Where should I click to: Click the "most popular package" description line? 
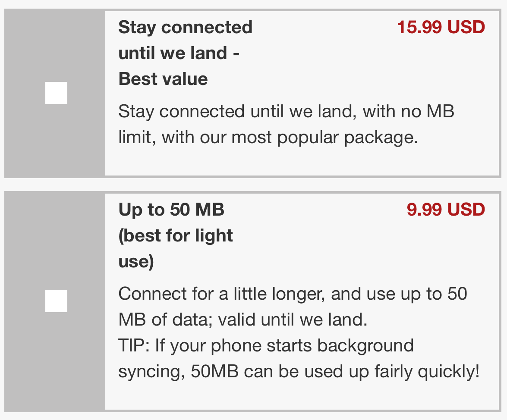[x=268, y=138]
